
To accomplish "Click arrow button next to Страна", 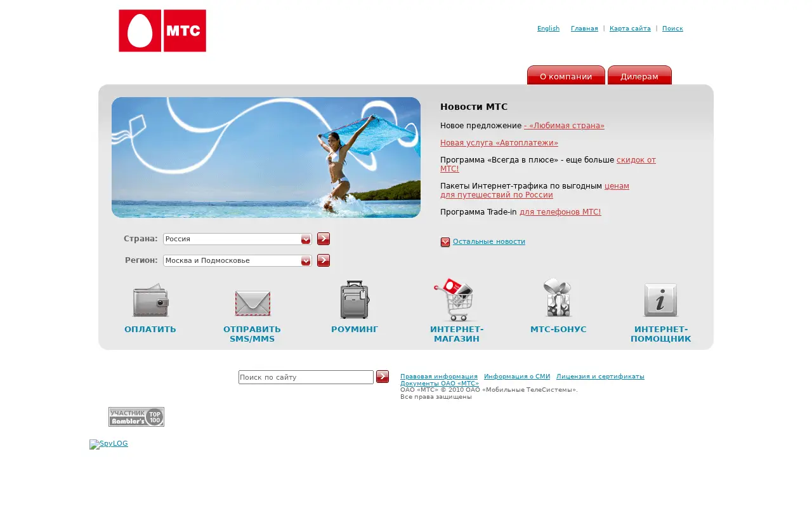I will click(x=324, y=239).
